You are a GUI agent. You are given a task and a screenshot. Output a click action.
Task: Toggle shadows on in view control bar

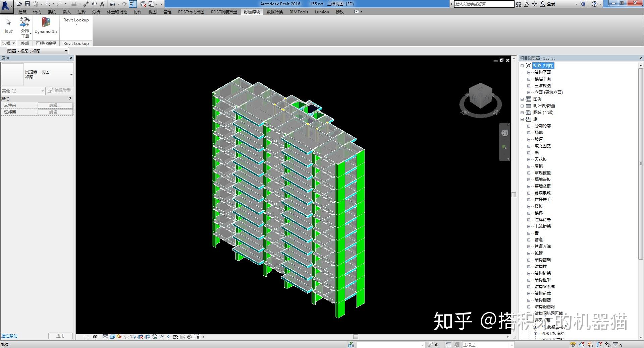tap(119, 337)
